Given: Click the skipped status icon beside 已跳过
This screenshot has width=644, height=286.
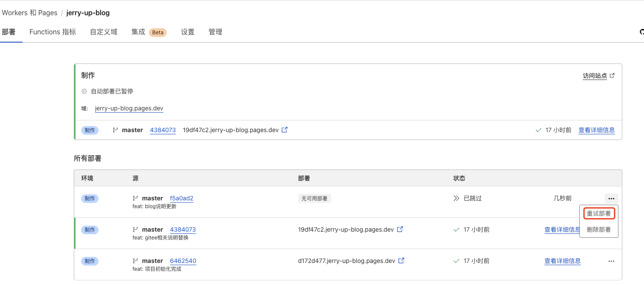Looking at the screenshot, I should click(456, 198).
